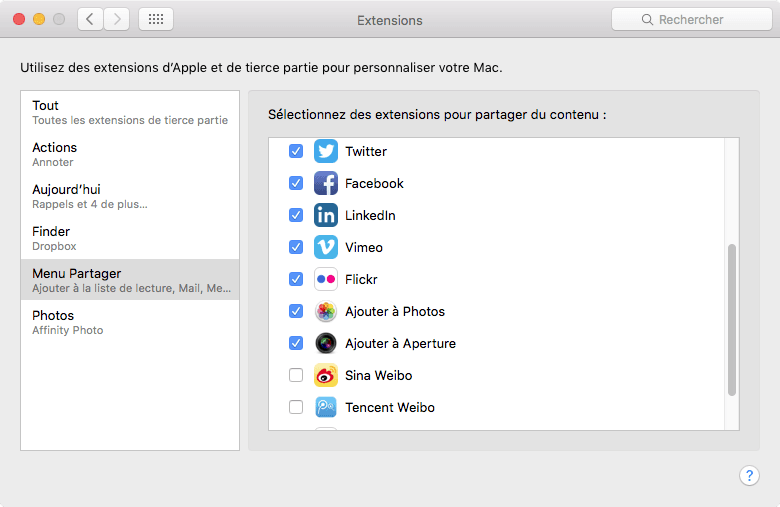Click 'Rappels et 4 de plus...' subtitle
Image resolution: width=780 pixels, height=507 pixels.
[x=90, y=204]
